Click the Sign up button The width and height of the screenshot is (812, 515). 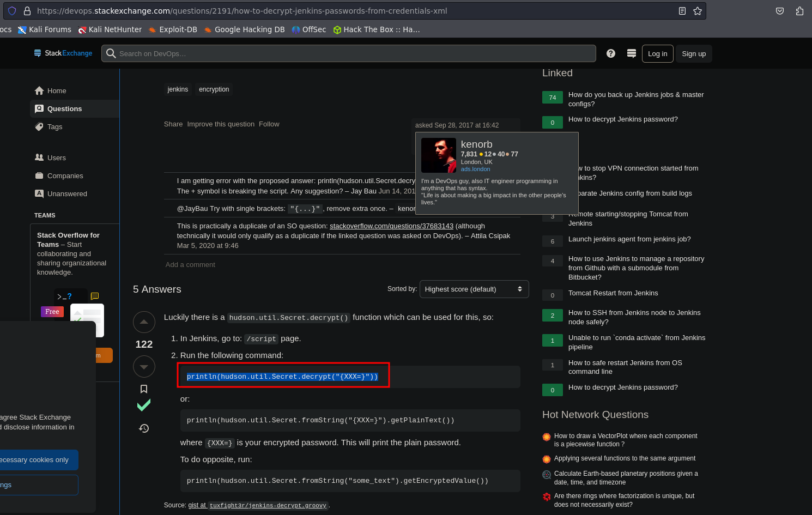(694, 54)
